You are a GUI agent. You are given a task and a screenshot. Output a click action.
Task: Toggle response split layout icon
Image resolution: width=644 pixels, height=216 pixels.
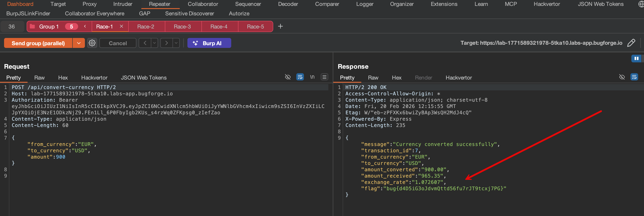click(636, 59)
